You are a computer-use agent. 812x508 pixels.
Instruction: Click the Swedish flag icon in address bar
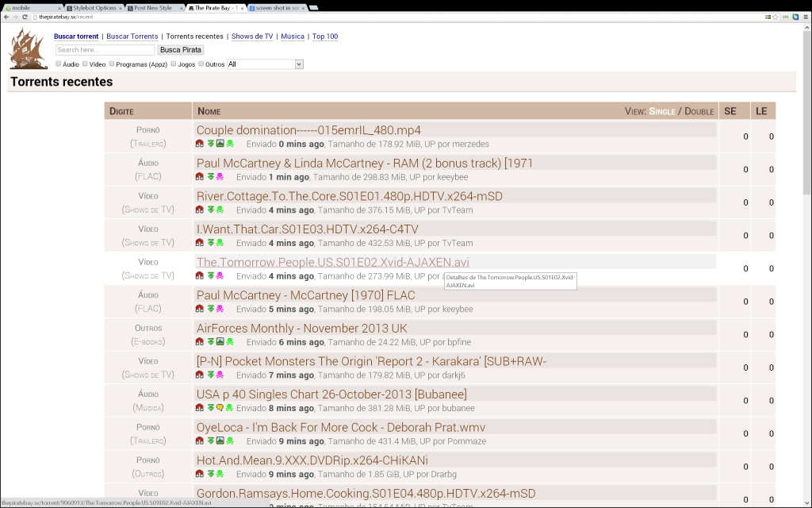[x=768, y=17]
